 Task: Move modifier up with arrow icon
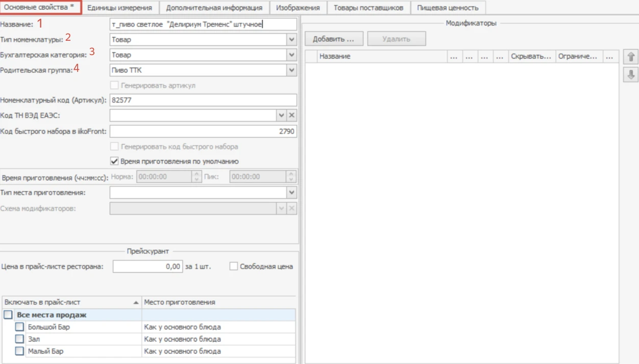click(631, 58)
